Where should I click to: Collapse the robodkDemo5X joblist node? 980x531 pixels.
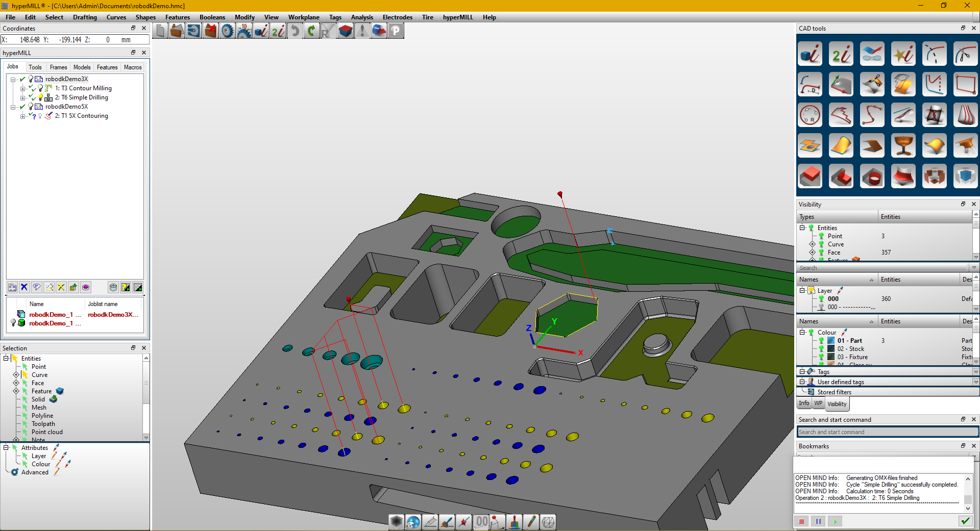pos(13,107)
